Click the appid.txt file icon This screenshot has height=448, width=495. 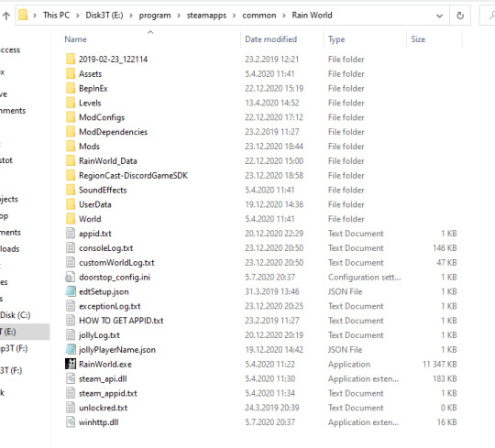point(71,233)
